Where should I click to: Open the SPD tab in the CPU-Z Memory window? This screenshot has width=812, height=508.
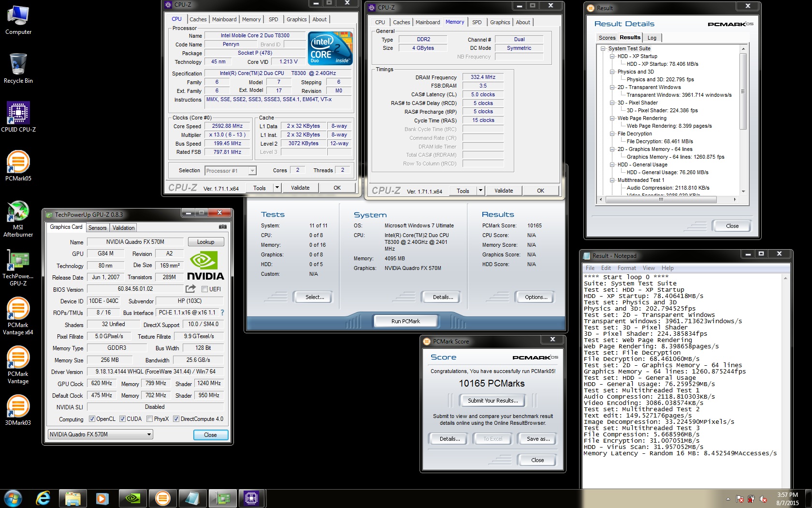pos(477,22)
